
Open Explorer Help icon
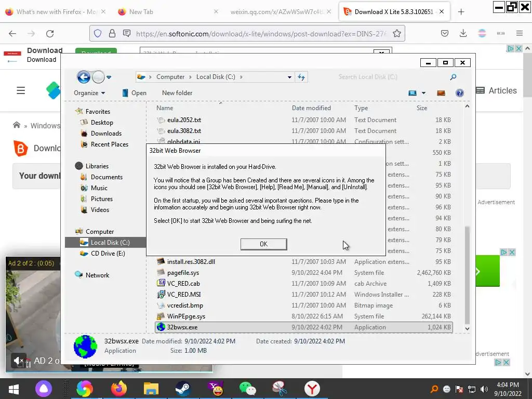point(460,93)
